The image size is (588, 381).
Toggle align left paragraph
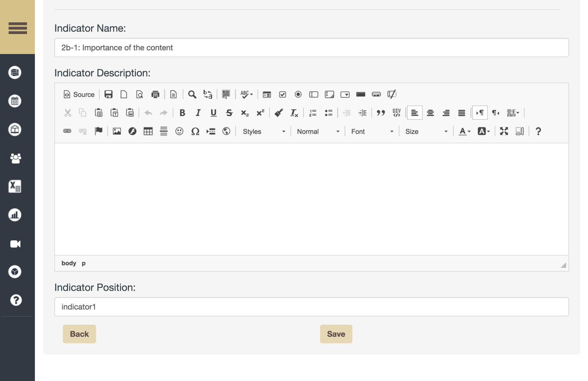415,113
